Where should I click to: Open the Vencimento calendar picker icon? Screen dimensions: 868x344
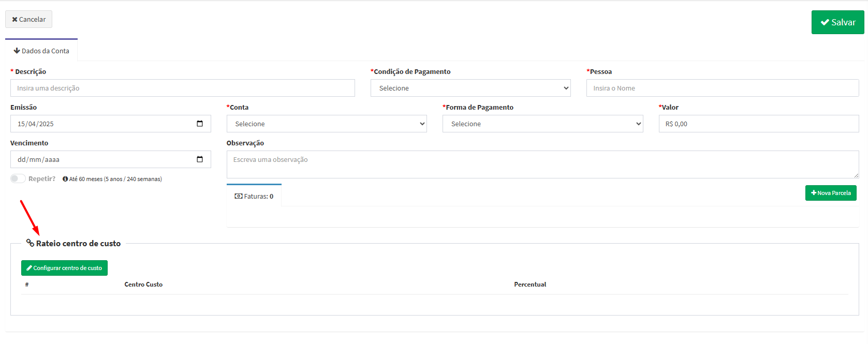click(200, 159)
